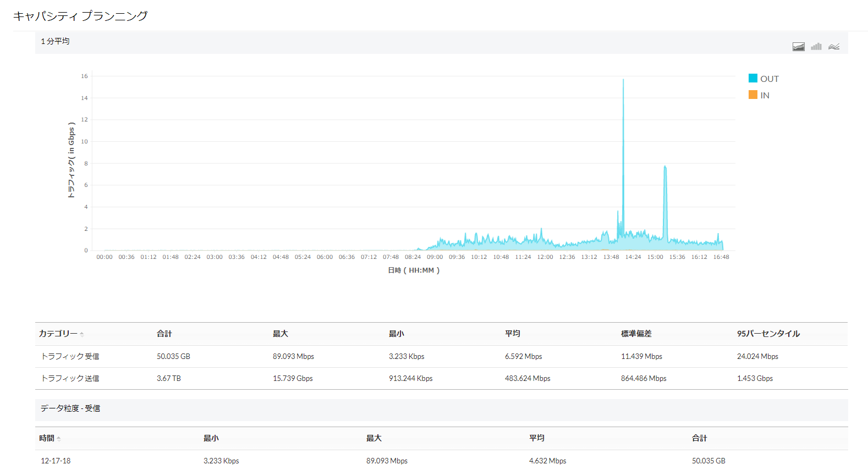Click the 864.486 Mbps deviation value
Viewport: 868px width, 470px height.
point(644,378)
